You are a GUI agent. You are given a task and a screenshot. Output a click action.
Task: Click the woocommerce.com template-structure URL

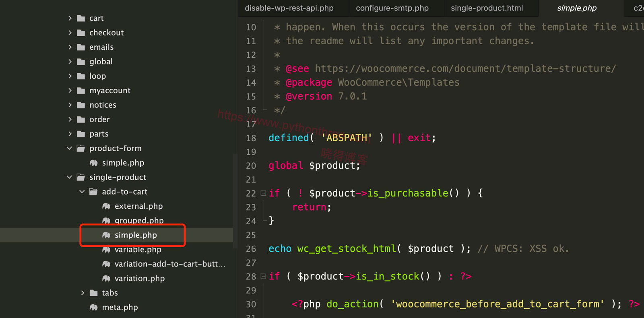(465, 68)
